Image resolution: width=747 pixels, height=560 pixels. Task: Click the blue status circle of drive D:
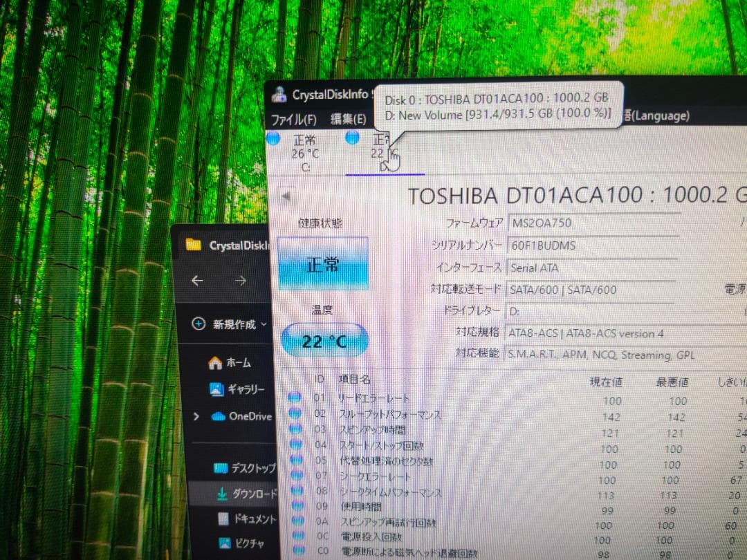352,138
